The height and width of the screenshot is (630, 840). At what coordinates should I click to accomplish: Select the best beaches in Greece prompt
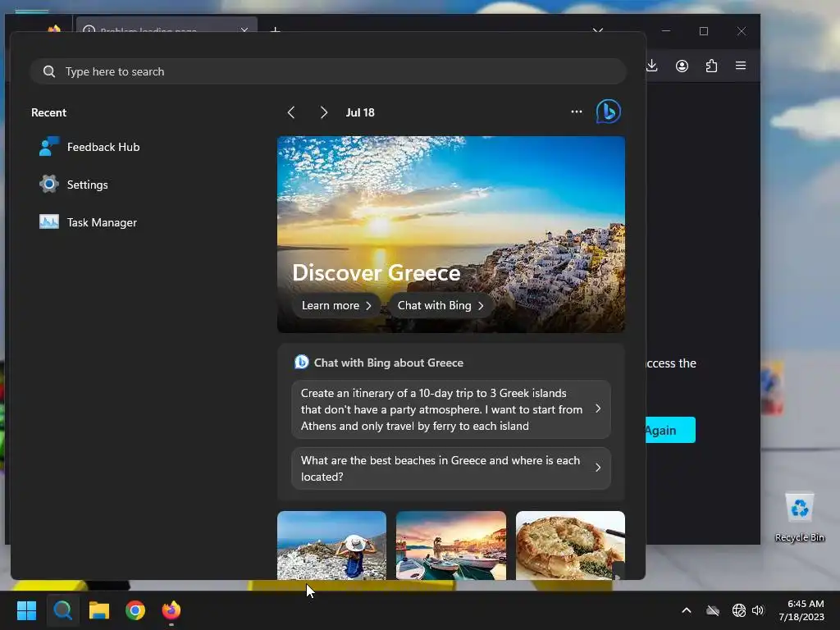coord(451,468)
